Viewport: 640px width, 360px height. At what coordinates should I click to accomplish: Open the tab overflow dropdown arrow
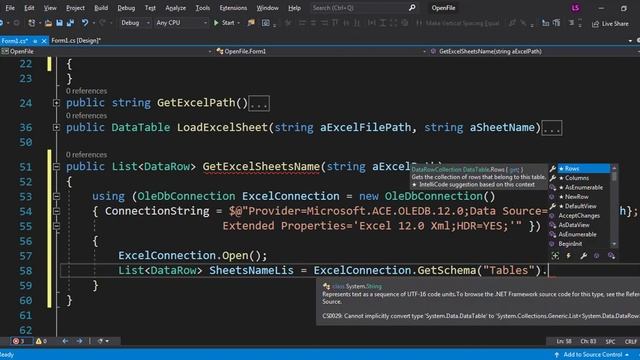[x=630, y=41]
